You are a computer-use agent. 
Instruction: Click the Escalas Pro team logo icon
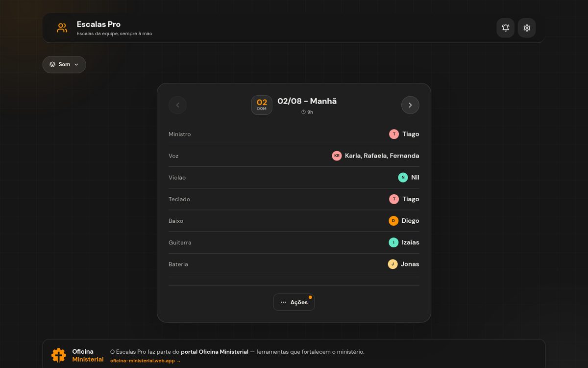62,28
